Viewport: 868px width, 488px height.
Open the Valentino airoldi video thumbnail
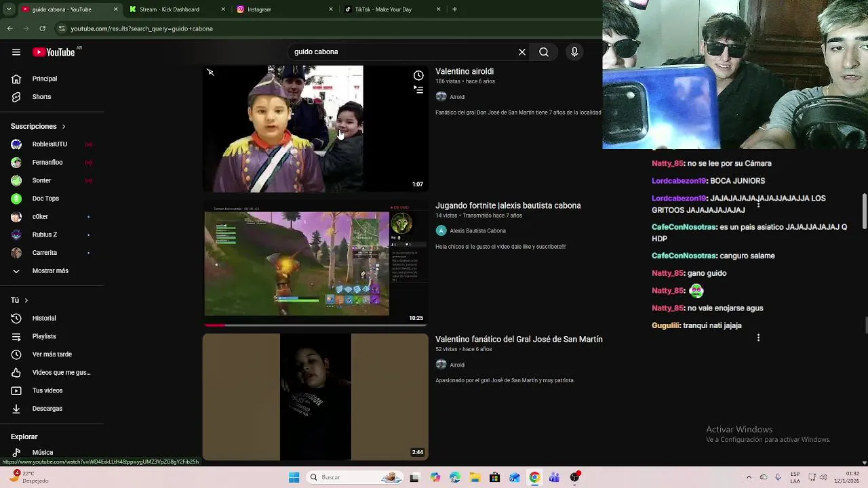pyautogui.click(x=315, y=129)
